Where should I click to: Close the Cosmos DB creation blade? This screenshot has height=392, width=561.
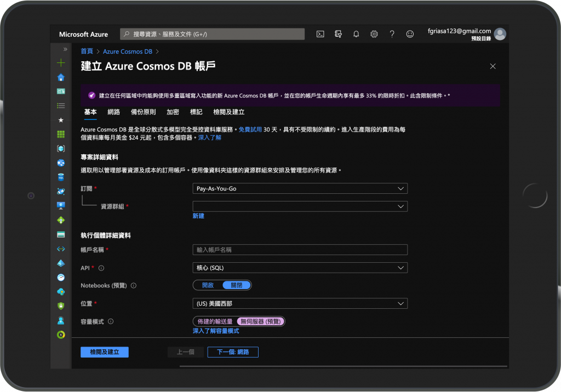coord(493,66)
